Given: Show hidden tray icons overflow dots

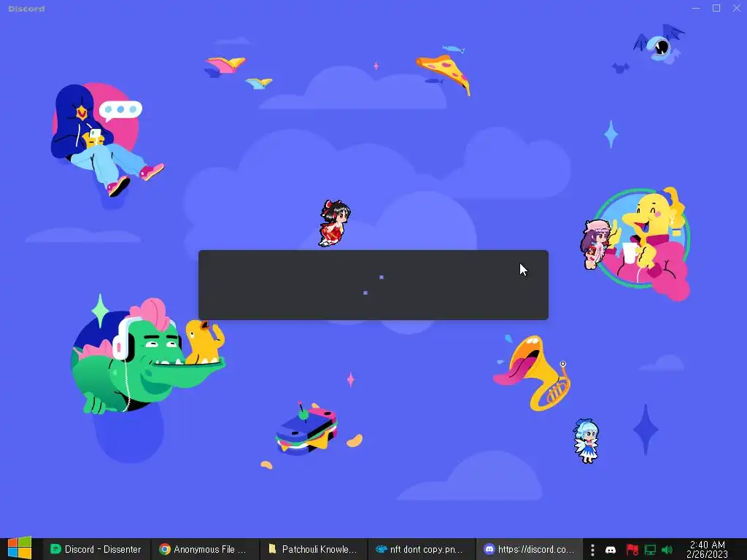Looking at the screenshot, I should (x=592, y=550).
